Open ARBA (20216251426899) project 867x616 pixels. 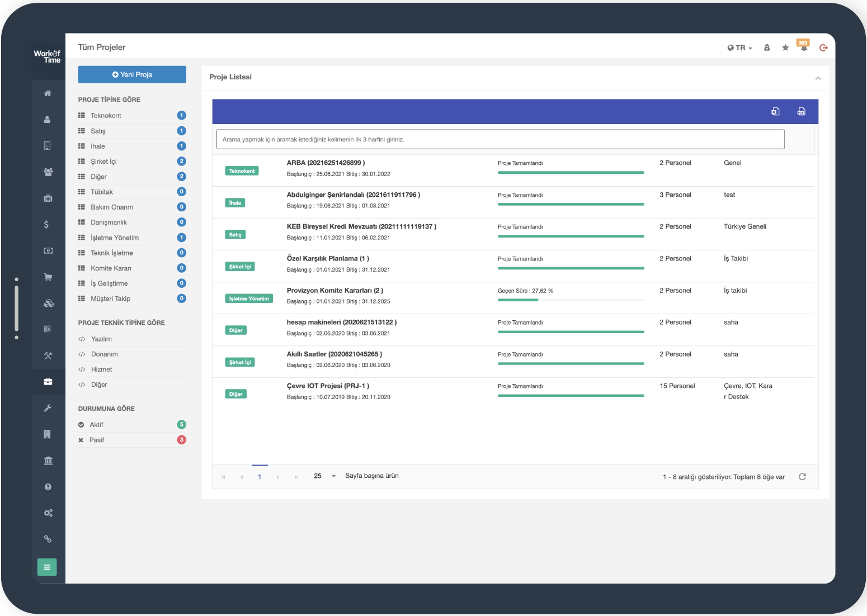(326, 163)
